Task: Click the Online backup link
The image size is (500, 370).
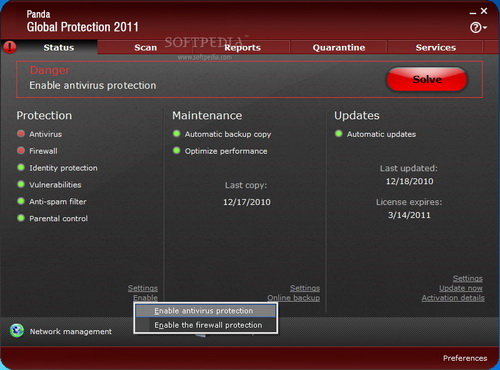Action: (293, 298)
